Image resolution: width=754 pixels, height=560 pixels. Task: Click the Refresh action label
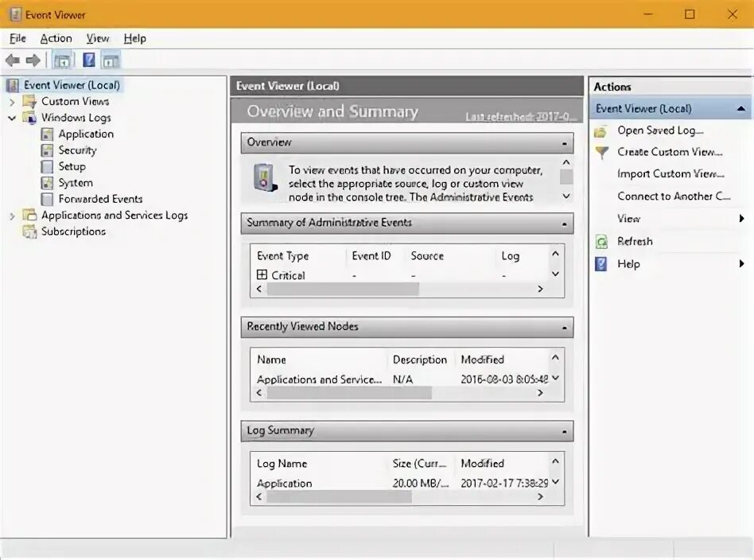point(635,241)
